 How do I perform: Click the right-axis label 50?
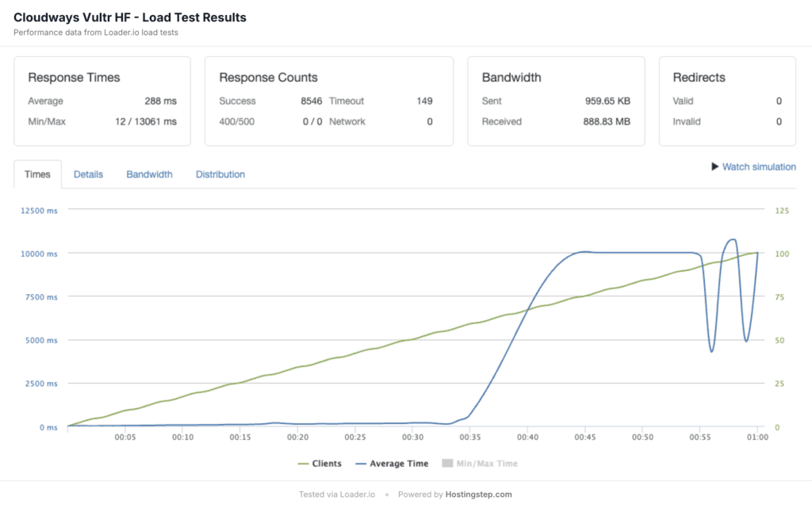coord(779,341)
